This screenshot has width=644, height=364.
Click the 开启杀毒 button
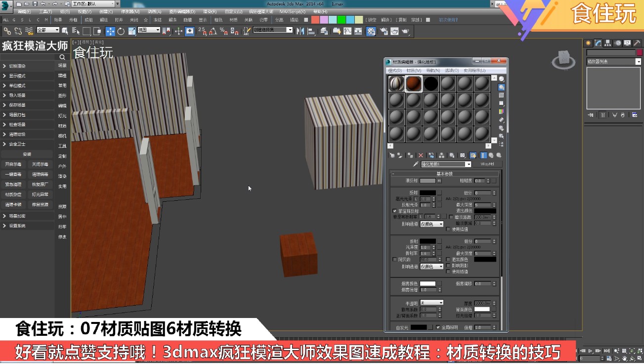point(13,164)
